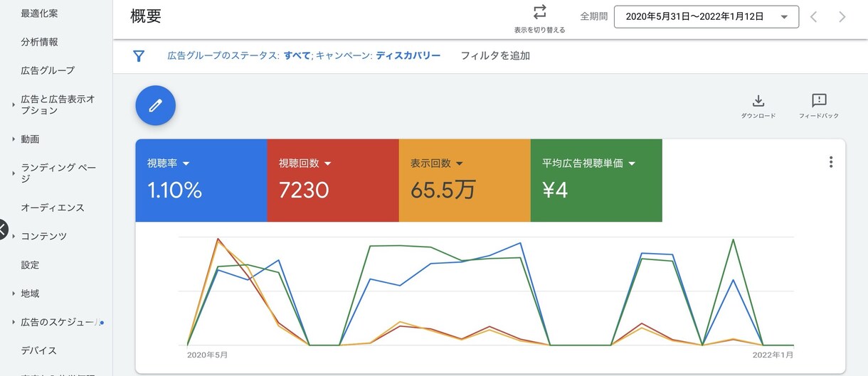
Task: Open デバイス in the sidebar
Action: click(x=38, y=350)
